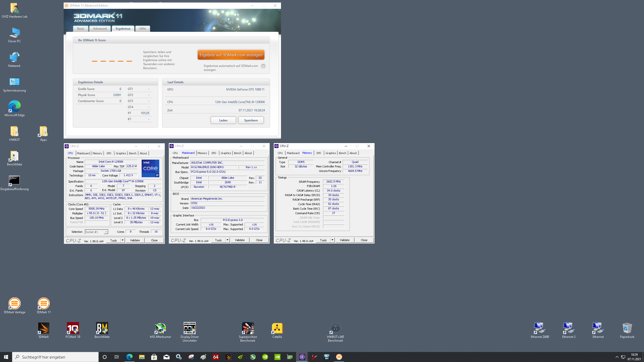Open Superposition Benchmark desktop icon
The width and height of the screenshot is (644, 362).
[x=248, y=332]
